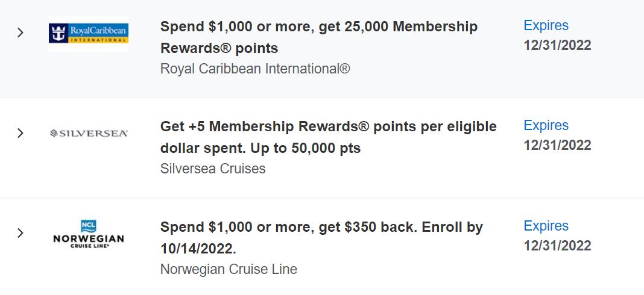Viewport: 644px width, 295px height.
Task: Click the 12/31/2022 date in Norwegian row
Action: click(557, 246)
